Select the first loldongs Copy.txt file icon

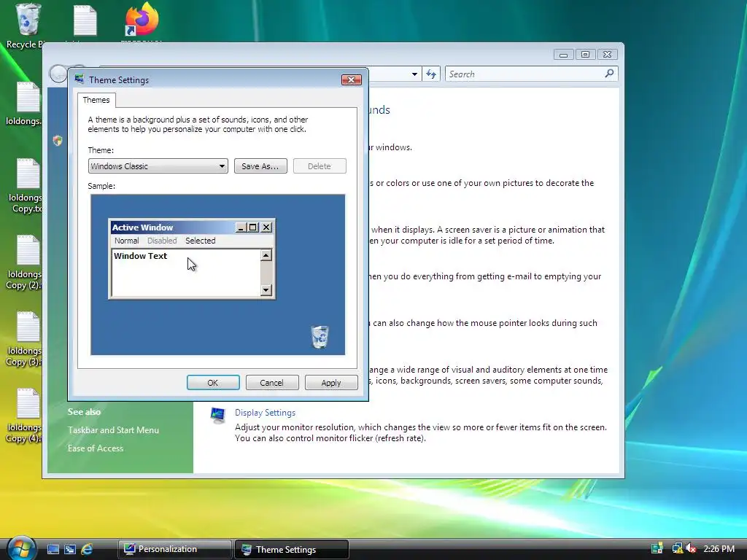click(x=28, y=174)
